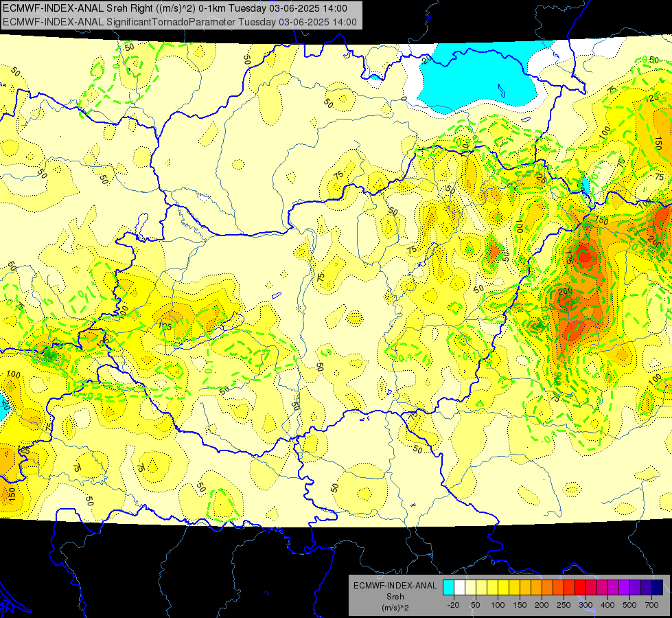672x618 pixels.
Task: Click the 'Sreh' label in the legend
Action: (x=395, y=597)
